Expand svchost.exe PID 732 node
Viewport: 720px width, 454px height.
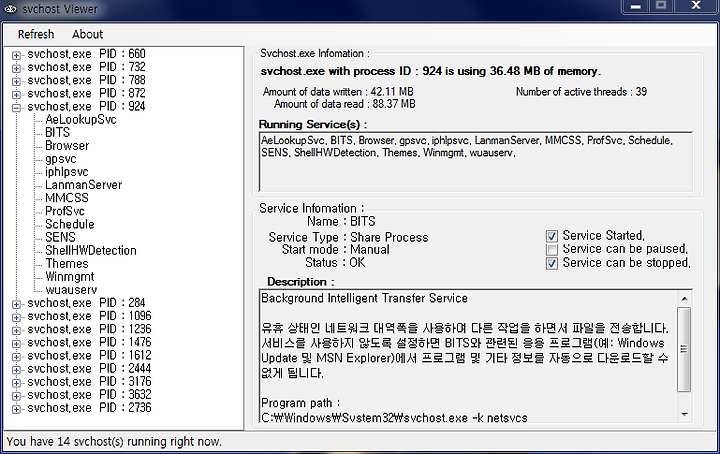17,68
